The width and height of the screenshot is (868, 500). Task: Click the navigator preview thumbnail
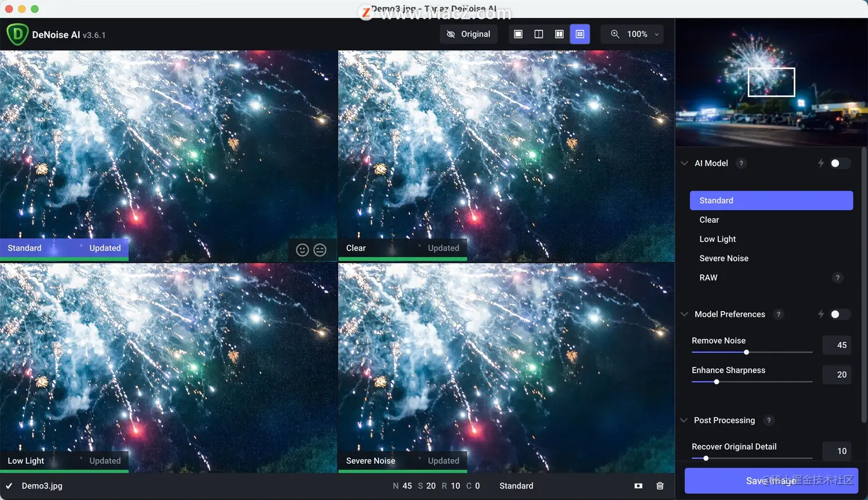tap(771, 82)
